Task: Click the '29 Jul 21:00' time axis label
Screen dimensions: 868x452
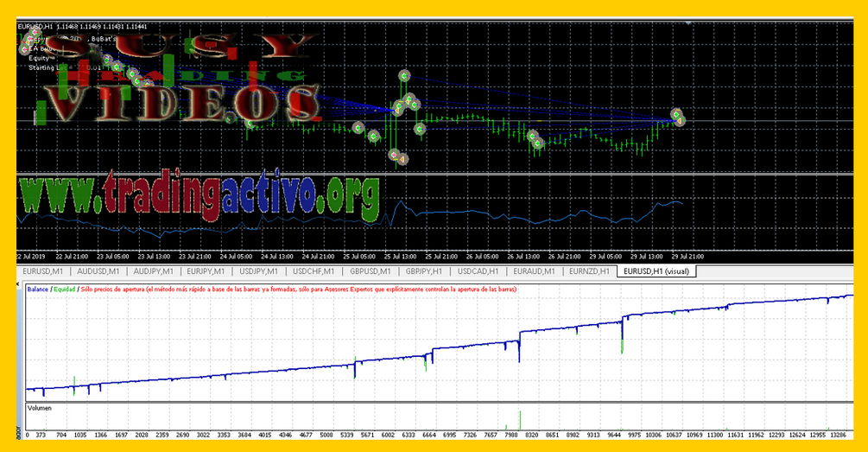Action: click(687, 257)
